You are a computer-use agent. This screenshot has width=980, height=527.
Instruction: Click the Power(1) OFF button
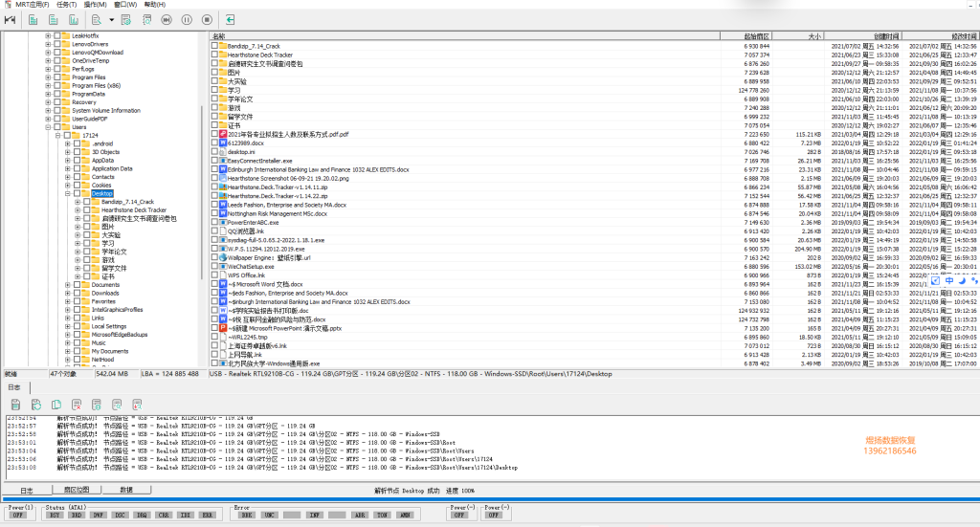point(18,516)
